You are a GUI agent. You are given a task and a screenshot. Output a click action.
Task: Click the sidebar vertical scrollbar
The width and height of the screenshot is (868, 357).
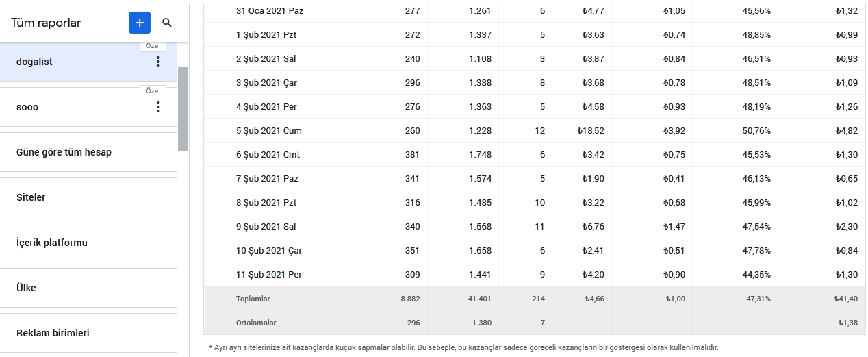pos(183,109)
